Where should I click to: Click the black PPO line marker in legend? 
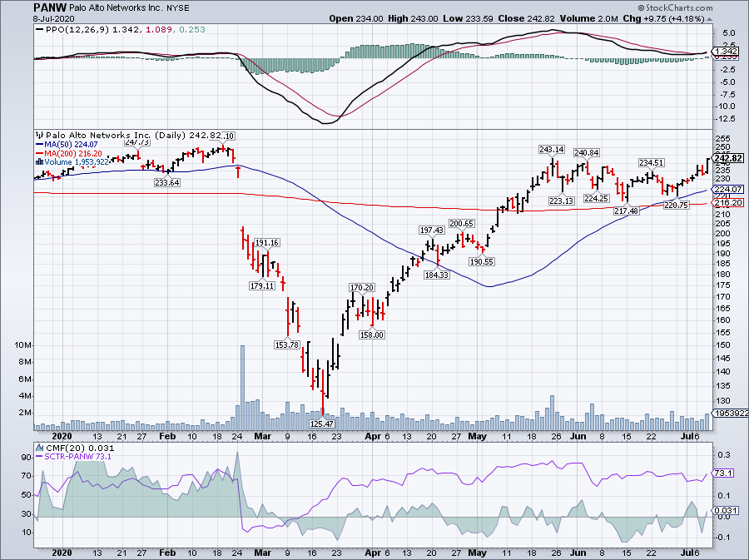39,30
